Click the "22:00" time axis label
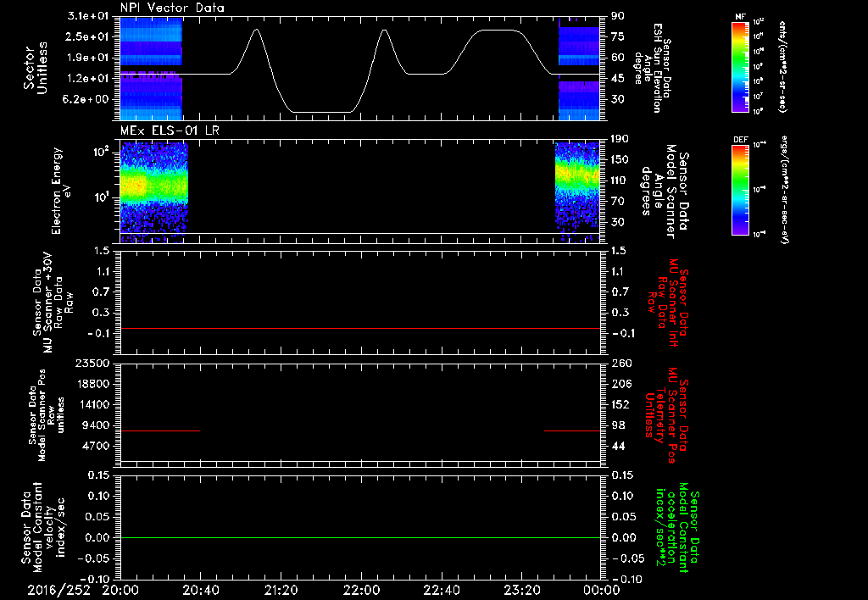Screen dimensions: 868x600 [x=361, y=590]
